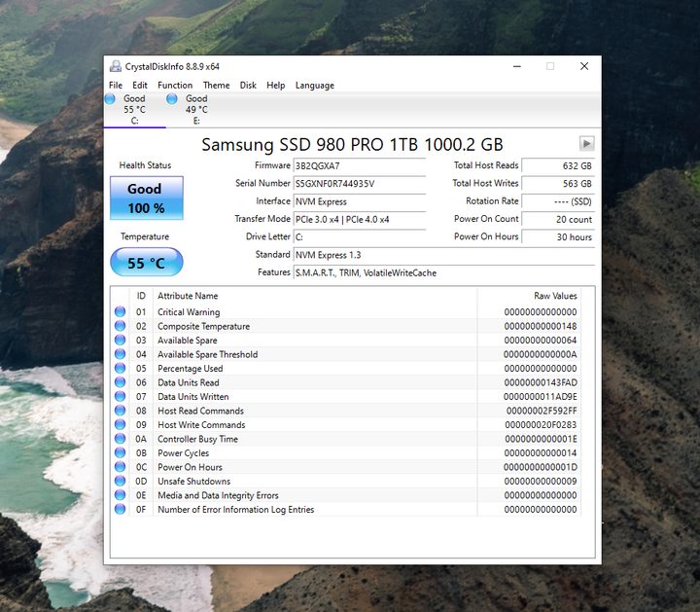Click the Power On Count value 20 count
Screen dimensions: 700x612
pos(558,219)
